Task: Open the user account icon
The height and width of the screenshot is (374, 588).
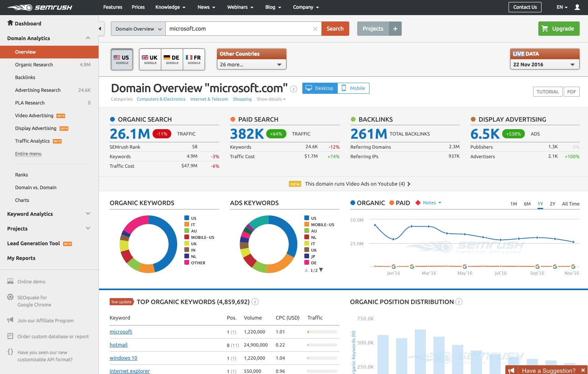Action: [577, 7]
